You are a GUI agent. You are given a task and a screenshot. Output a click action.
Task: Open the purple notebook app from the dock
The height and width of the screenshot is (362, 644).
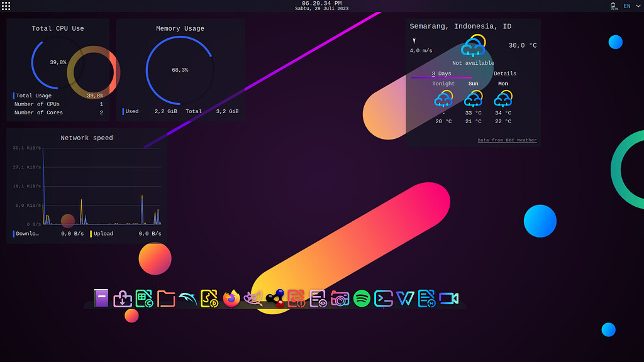(101, 299)
